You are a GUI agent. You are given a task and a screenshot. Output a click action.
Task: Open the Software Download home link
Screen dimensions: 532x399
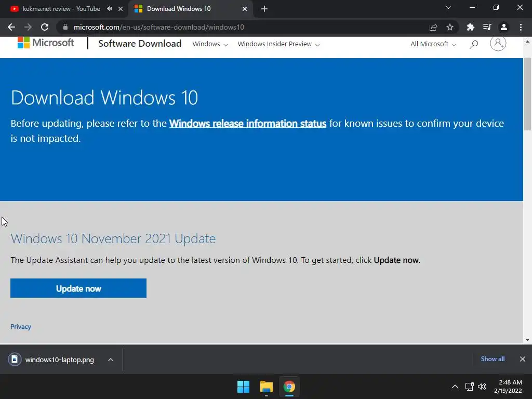140,44
